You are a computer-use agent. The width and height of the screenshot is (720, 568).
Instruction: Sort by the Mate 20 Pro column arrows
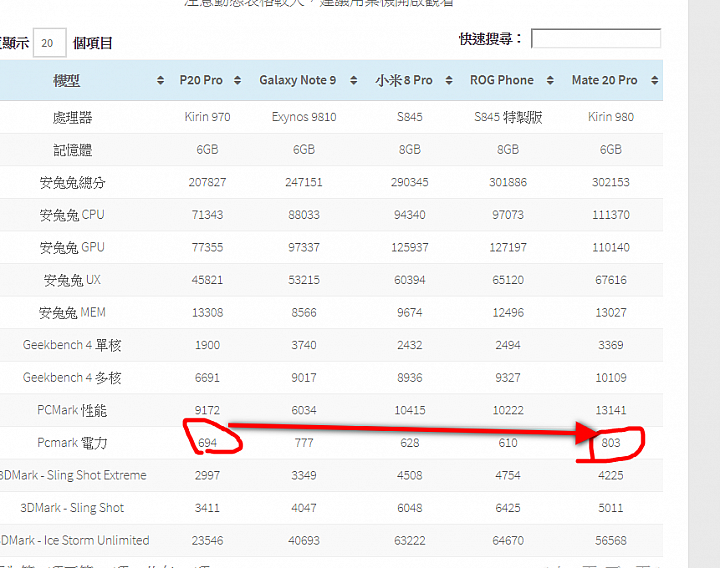[x=655, y=80]
